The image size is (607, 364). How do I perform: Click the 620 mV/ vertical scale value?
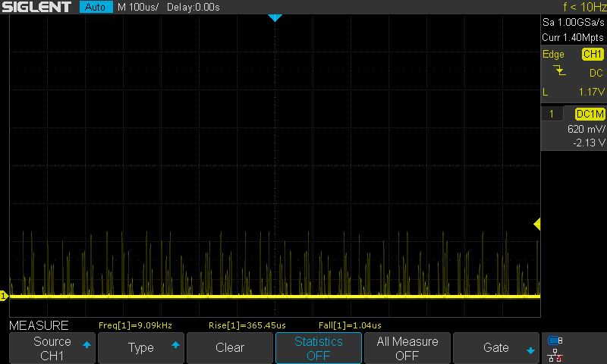tap(586, 129)
